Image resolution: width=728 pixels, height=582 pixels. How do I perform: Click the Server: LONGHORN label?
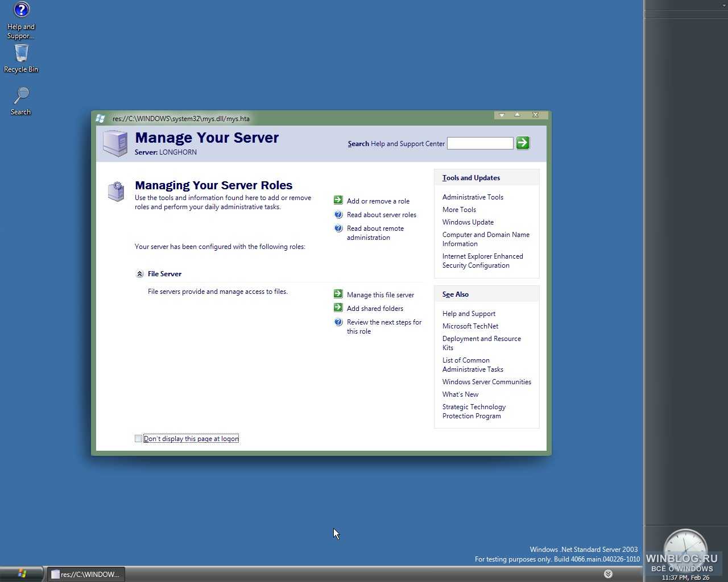click(166, 152)
